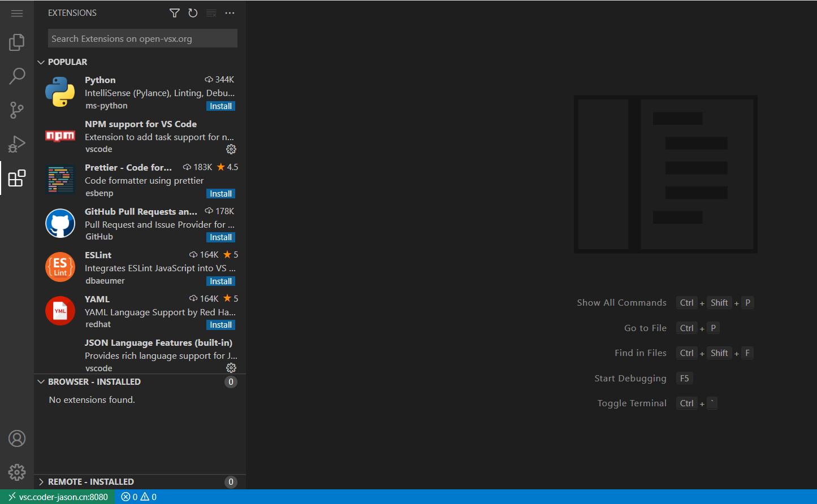This screenshot has height=504, width=817.
Task: Open Prettier - Code formatter entry title
Action: (x=128, y=168)
